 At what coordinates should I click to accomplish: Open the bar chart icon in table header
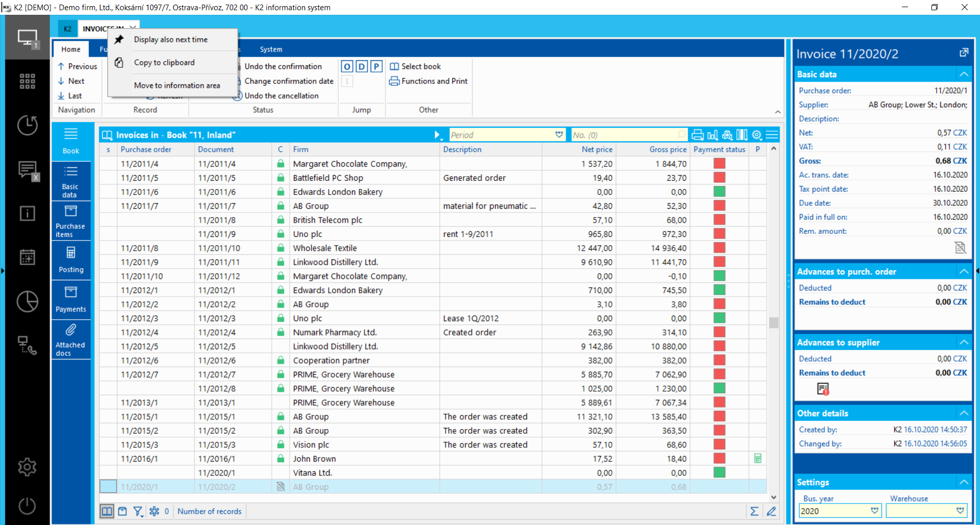[x=712, y=135]
